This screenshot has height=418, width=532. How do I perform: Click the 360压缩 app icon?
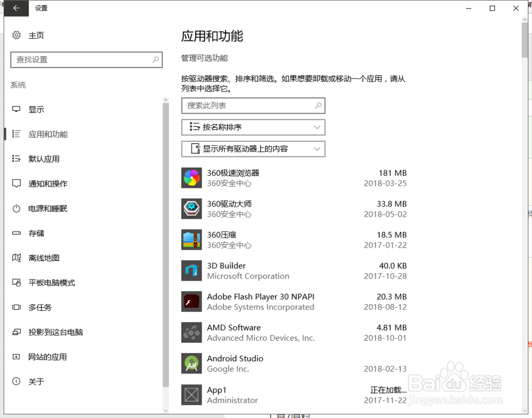coord(192,240)
